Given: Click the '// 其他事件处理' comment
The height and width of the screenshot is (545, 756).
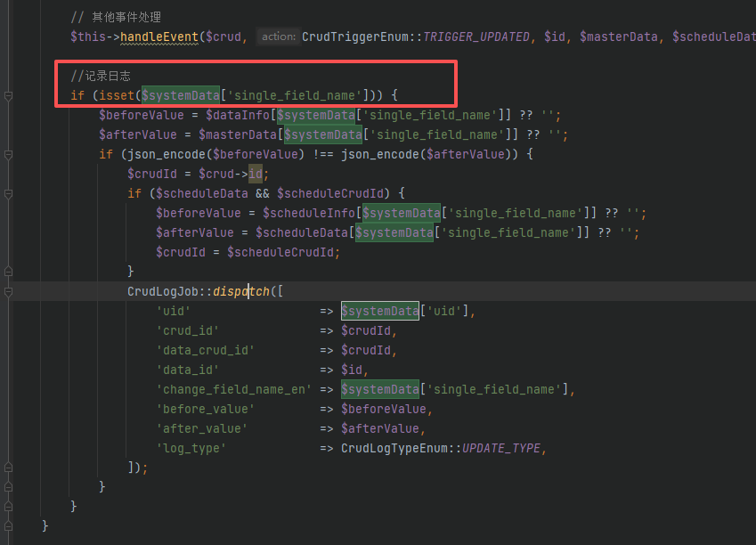Looking at the screenshot, I should tap(116, 17).
